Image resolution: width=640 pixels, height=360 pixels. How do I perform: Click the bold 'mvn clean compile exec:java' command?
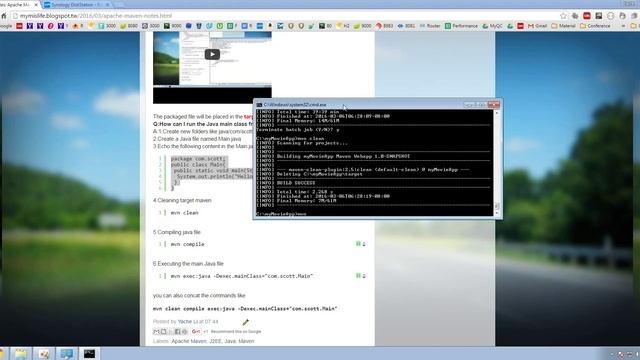[x=245, y=309]
